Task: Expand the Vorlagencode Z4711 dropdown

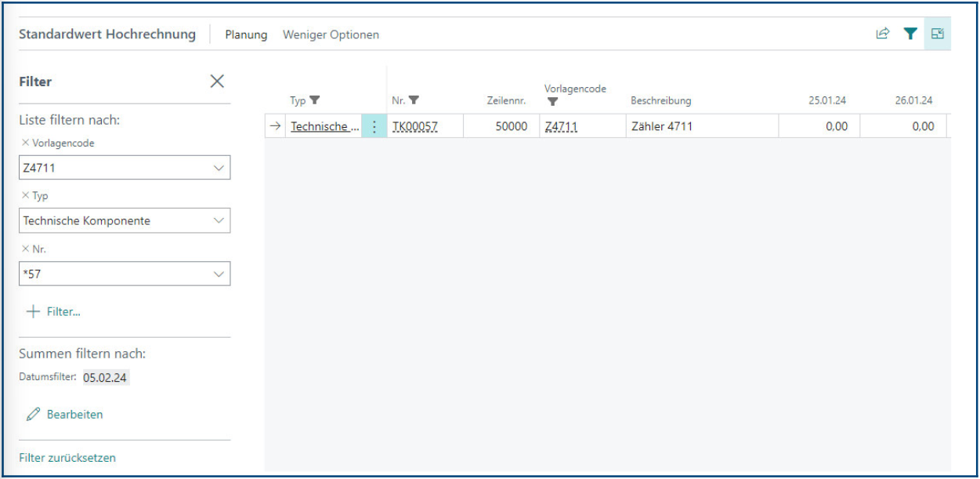Action: point(219,168)
